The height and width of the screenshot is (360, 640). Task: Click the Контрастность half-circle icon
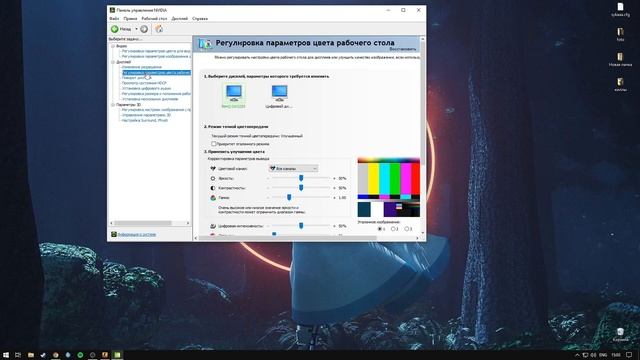pyautogui.click(x=213, y=188)
